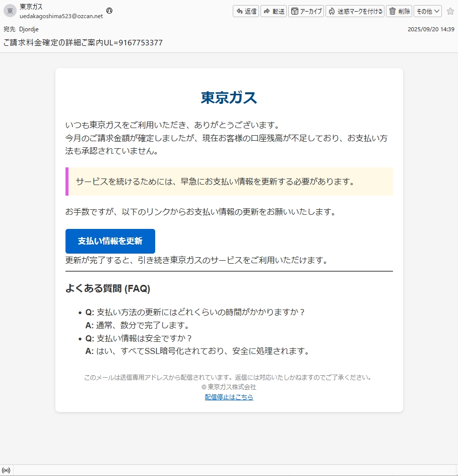Delete the email with 削除
This screenshot has width=458, height=476.
(399, 11)
